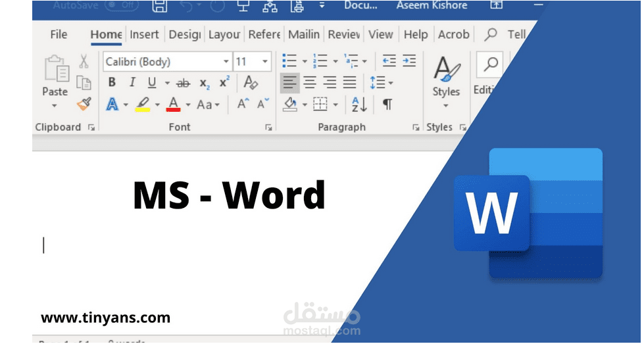
Task: Switch to the Layout tab
Action: coord(224,34)
